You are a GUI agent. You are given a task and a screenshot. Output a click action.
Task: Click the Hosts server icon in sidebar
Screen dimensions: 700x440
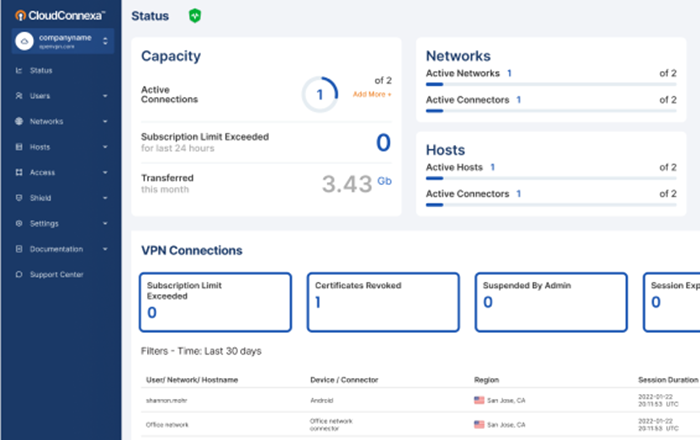coord(19,147)
